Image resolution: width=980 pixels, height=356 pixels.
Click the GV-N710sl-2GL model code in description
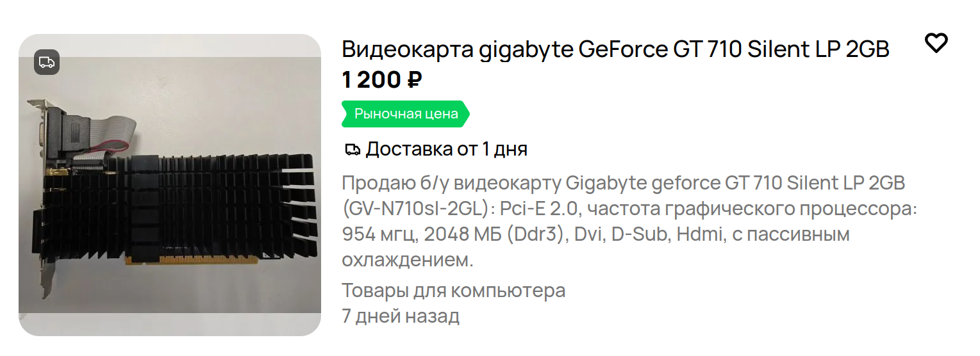click(417, 209)
